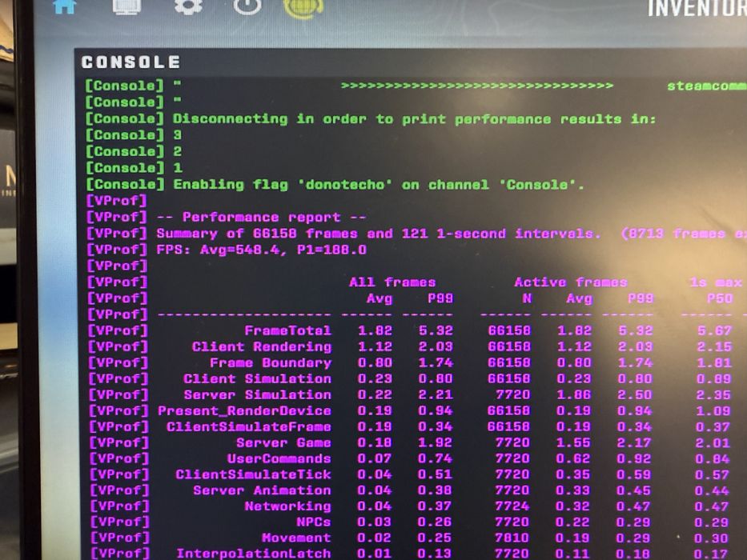747x560 pixels.
Task: Click the 1.92 value in Server Game row
Action: [x=435, y=443]
